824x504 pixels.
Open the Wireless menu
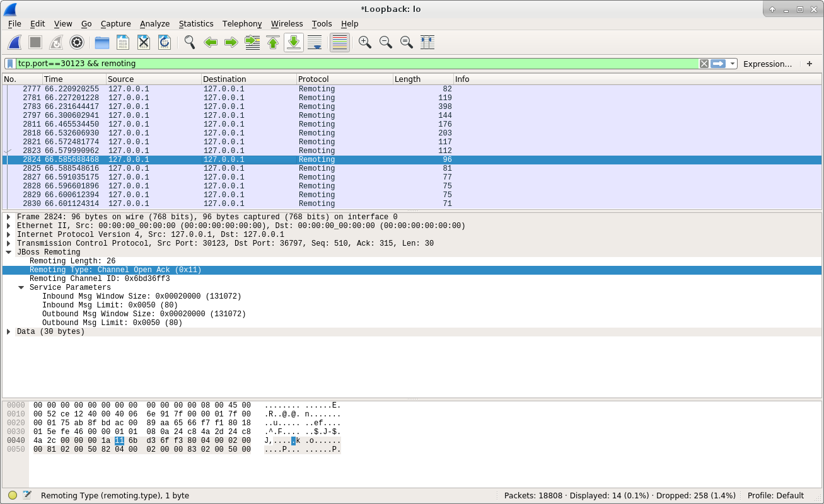[x=287, y=23]
